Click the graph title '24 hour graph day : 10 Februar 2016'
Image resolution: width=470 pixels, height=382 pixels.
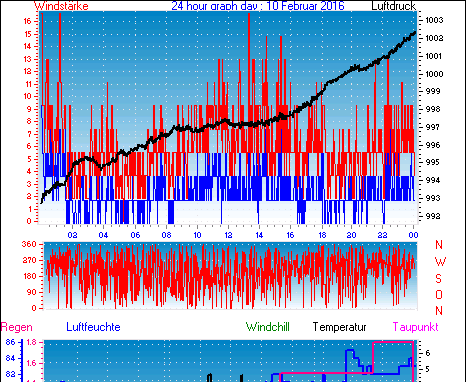pyautogui.click(x=258, y=6)
